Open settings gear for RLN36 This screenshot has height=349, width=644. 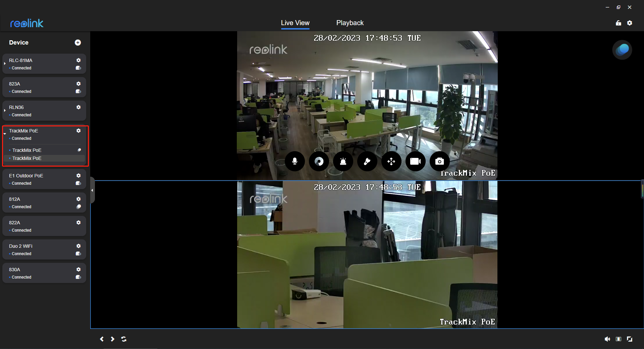point(78,107)
